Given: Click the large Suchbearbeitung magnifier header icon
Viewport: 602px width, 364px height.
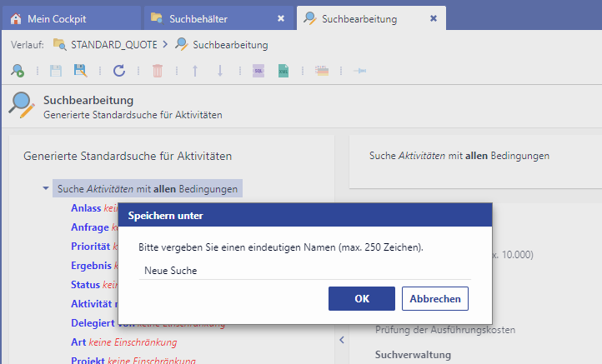Looking at the screenshot, I should pos(22,105).
